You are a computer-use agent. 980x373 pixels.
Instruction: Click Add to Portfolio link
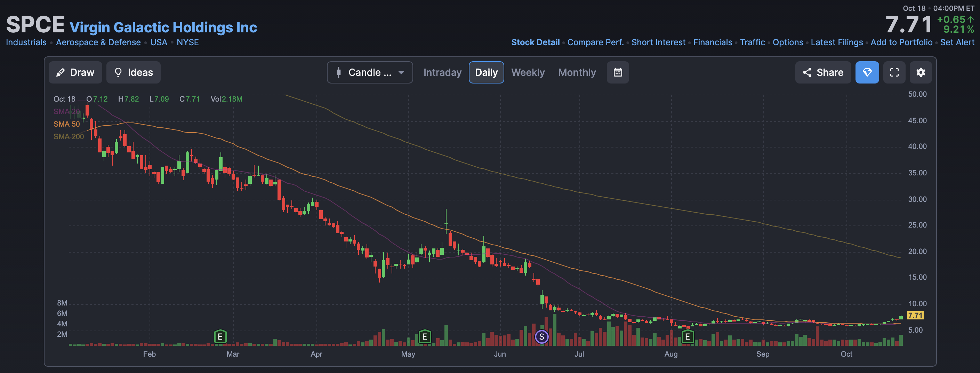pos(901,42)
